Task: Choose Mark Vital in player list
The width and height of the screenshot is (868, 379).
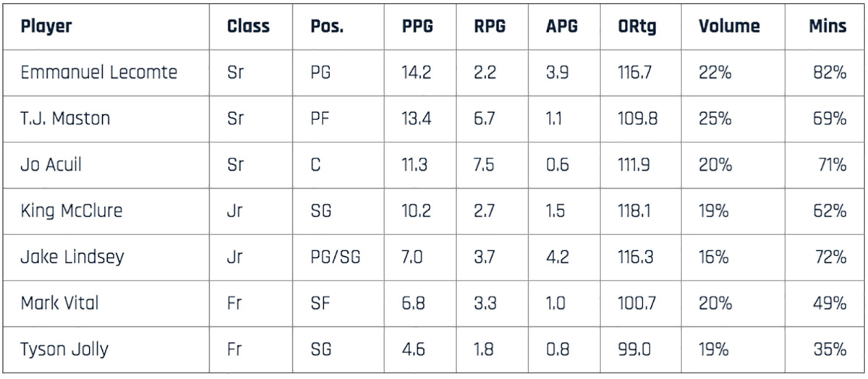Action: [59, 303]
